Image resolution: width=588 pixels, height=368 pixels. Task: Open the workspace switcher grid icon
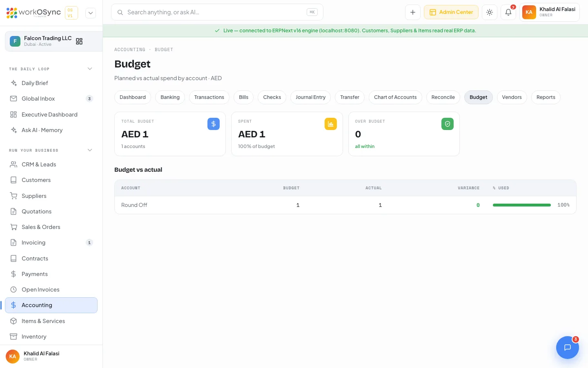pyautogui.click(x=79, y=41)
